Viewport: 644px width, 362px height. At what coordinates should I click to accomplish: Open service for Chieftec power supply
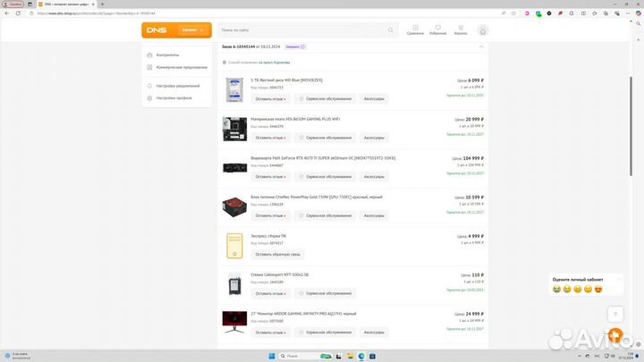(325, 215)
